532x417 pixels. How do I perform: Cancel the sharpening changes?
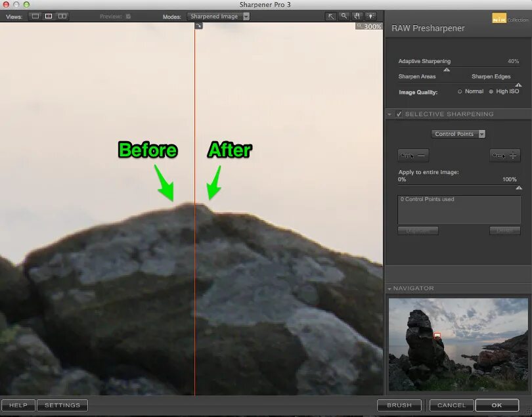tap(451, 405)
